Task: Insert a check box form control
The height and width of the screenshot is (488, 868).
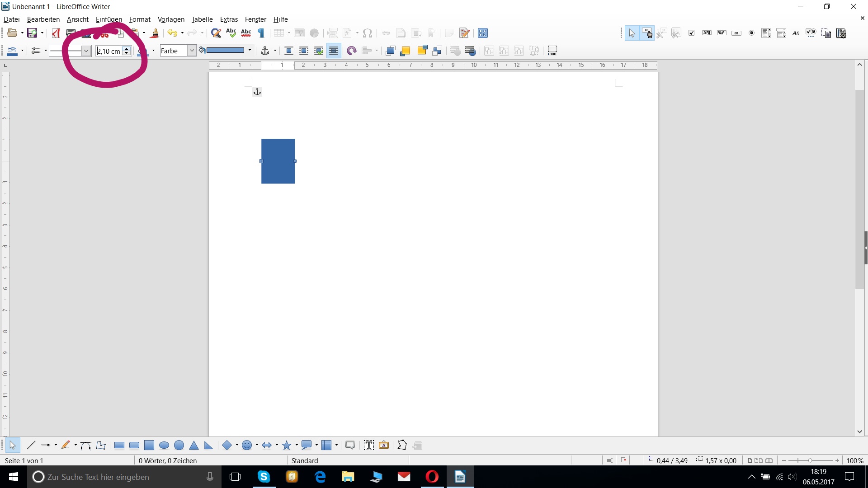Action: 691,33
